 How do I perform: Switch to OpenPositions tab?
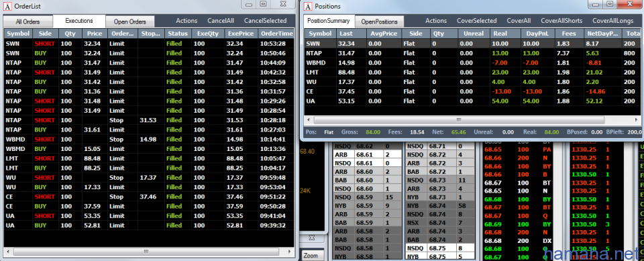[380, 21]
